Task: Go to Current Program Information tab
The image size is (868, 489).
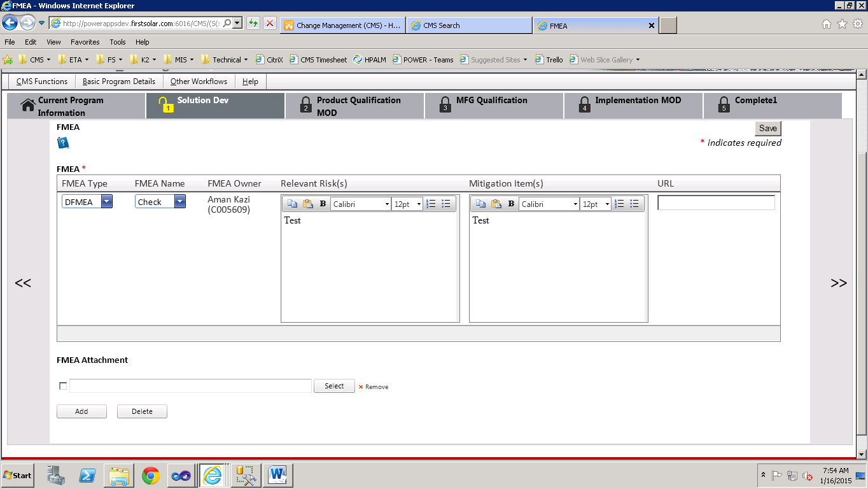Action: 76,106
